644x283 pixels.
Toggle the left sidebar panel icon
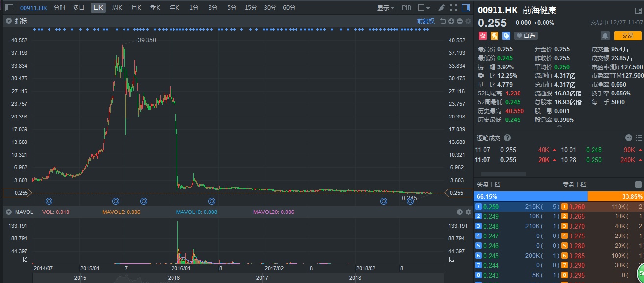click(x=9, y=8)
